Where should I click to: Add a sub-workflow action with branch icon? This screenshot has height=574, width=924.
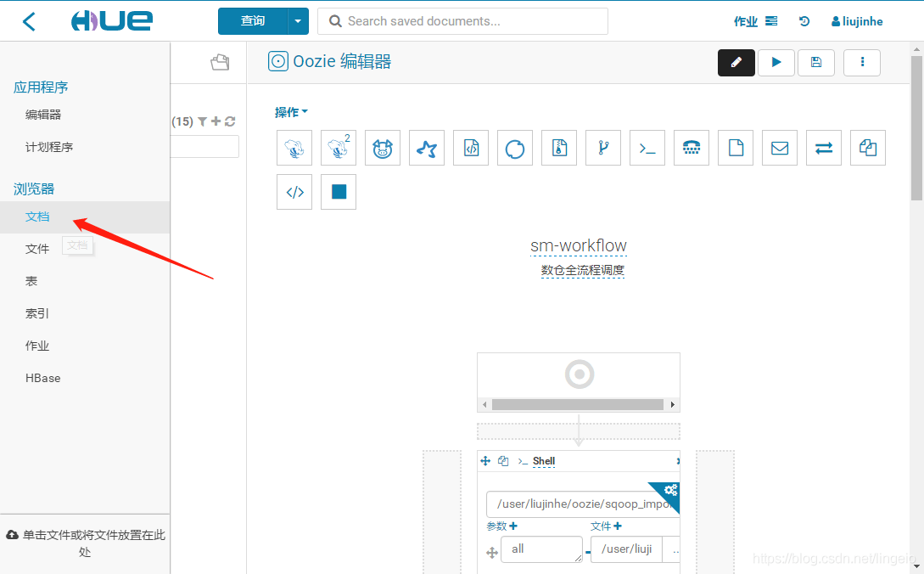[x=603, y=148]
